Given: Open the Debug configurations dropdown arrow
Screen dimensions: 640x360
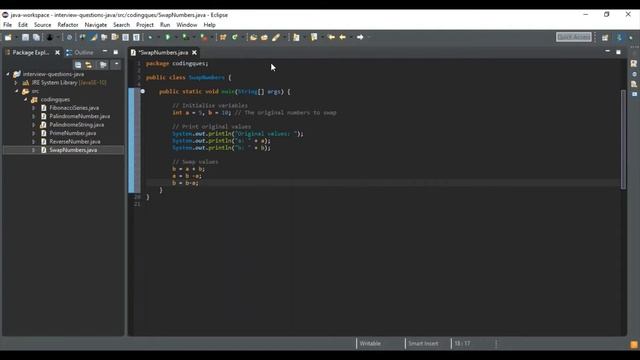Looking at the screenshot, I should coord(158,37).
